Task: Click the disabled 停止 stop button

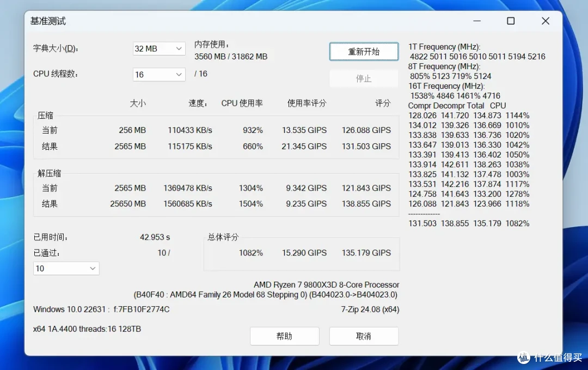Action: click(364, 78)
